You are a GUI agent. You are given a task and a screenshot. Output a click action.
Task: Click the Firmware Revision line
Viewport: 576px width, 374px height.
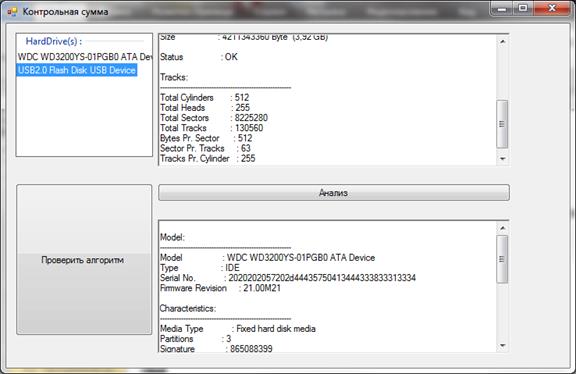click(220, 288)
